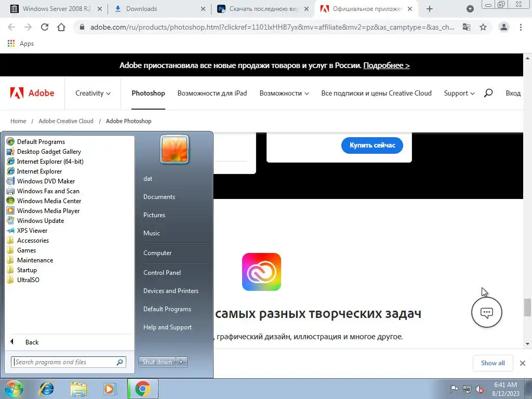Open the Support dropdown
Screen dimensions: 532x399
(459, 93)
